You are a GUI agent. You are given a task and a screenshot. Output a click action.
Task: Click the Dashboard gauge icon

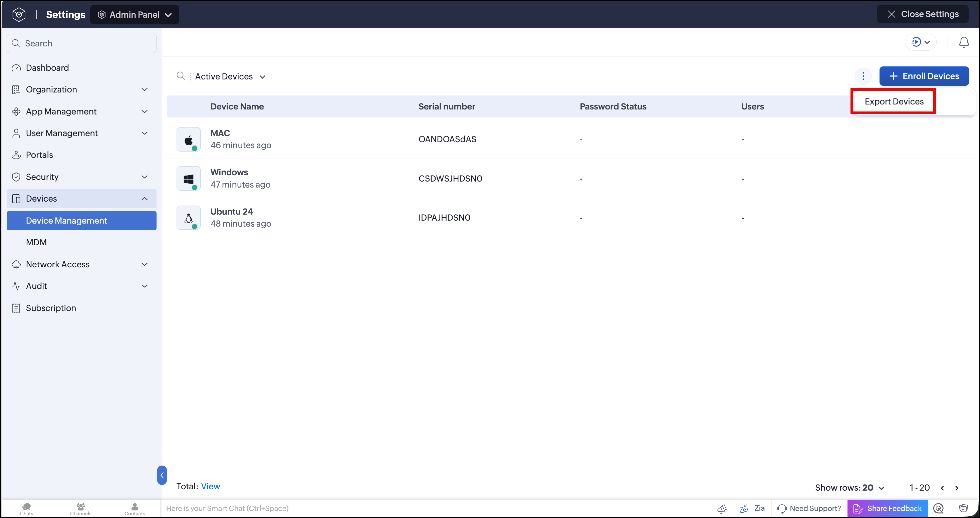[16, 68]
